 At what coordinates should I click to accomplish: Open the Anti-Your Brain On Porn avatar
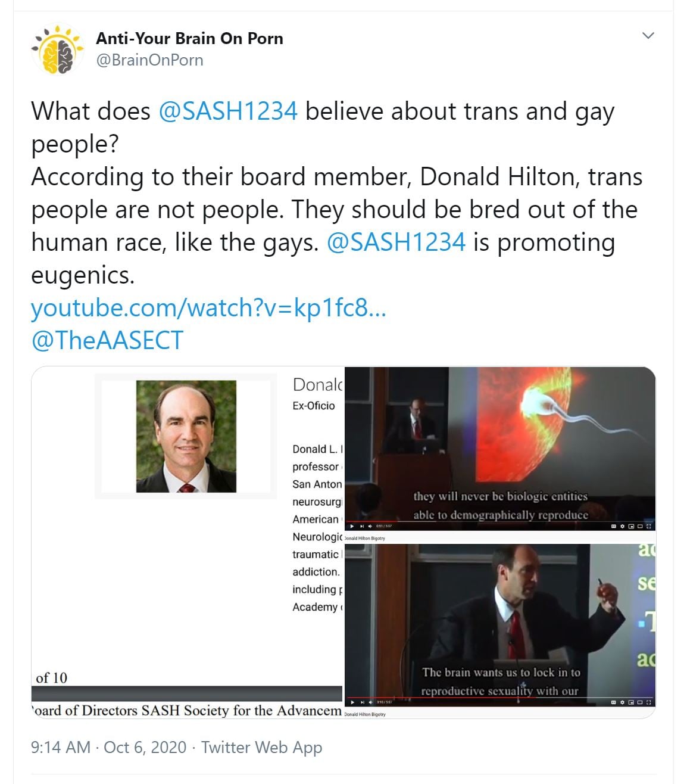click(58, 49)
